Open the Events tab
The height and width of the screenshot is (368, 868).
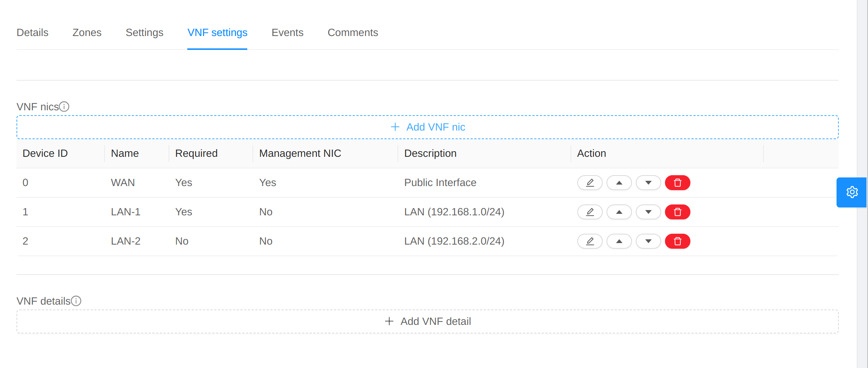pos(287,33)
